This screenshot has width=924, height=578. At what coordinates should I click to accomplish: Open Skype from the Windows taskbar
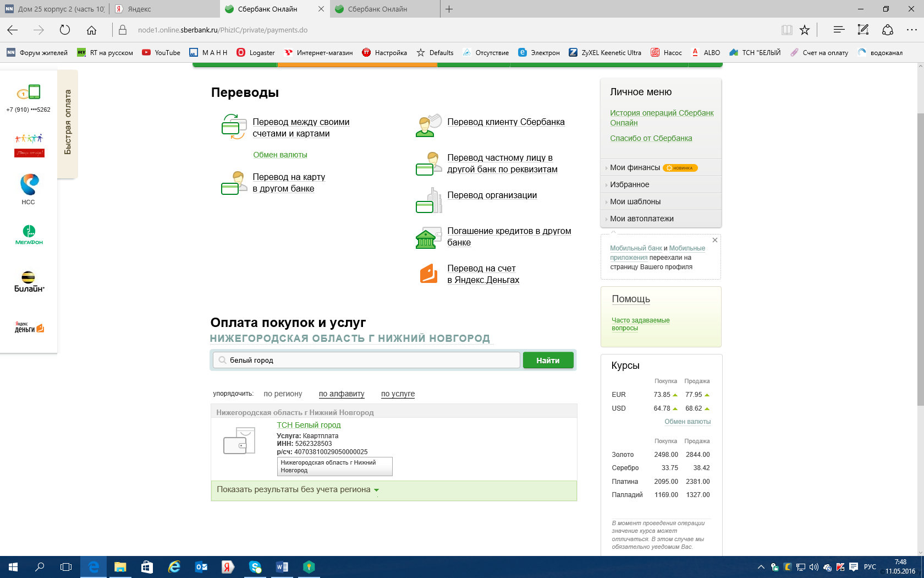[255, 567]
